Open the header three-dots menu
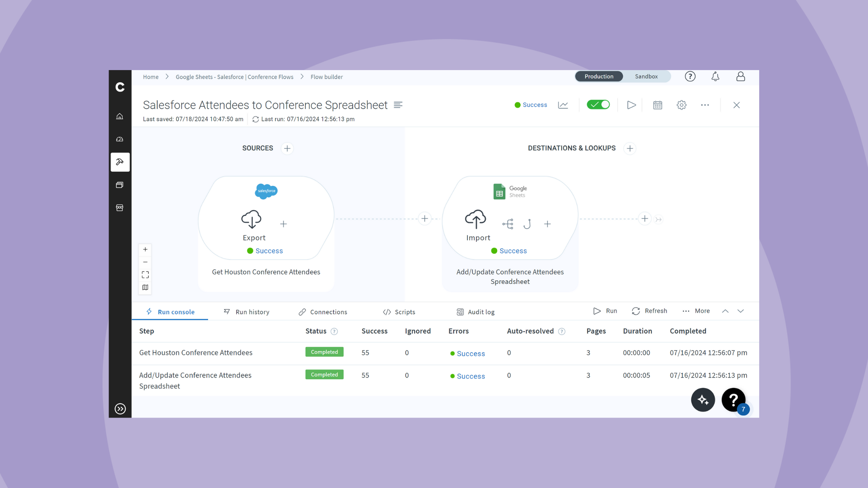Viewport: 868px width, 488px height. coord(705,105)
